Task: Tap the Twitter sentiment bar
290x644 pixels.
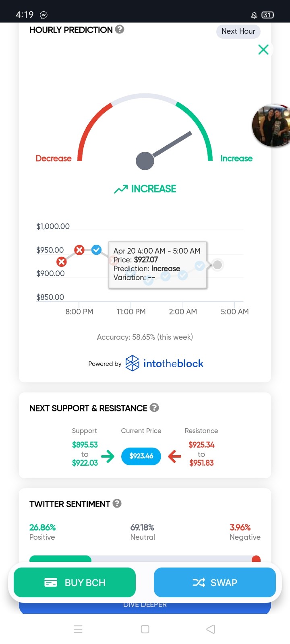Action: (x=145, y=559)
